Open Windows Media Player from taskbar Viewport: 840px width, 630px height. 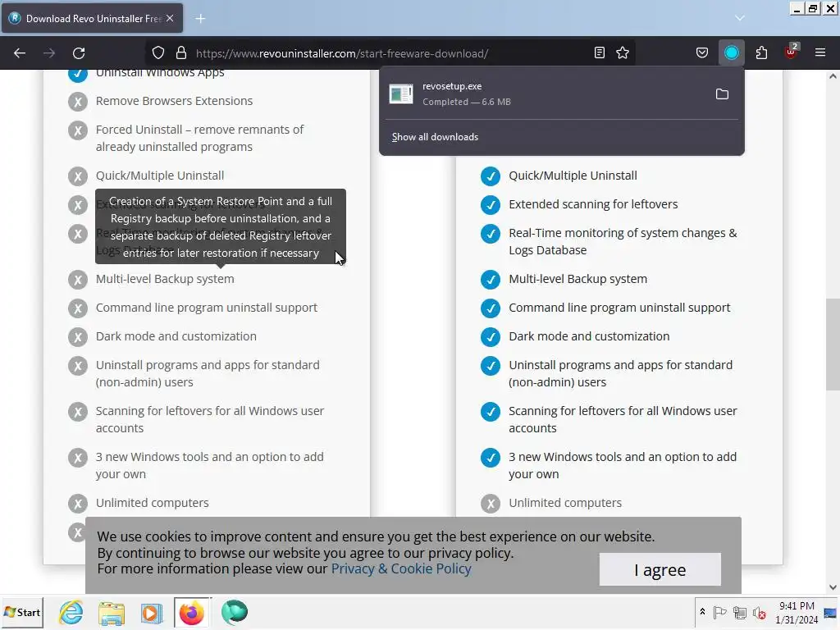pos(152,612)
